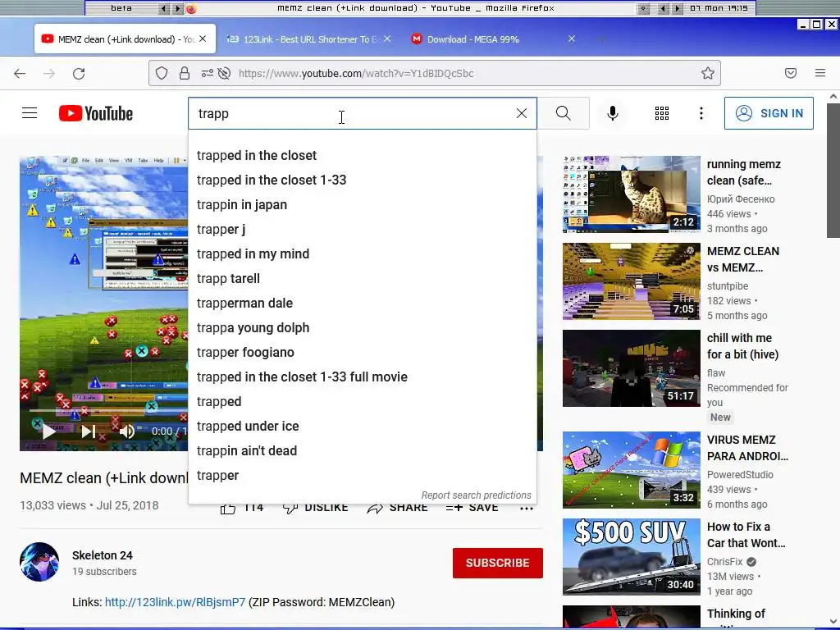Click the site security padlock icon

(x=185, y=73)
